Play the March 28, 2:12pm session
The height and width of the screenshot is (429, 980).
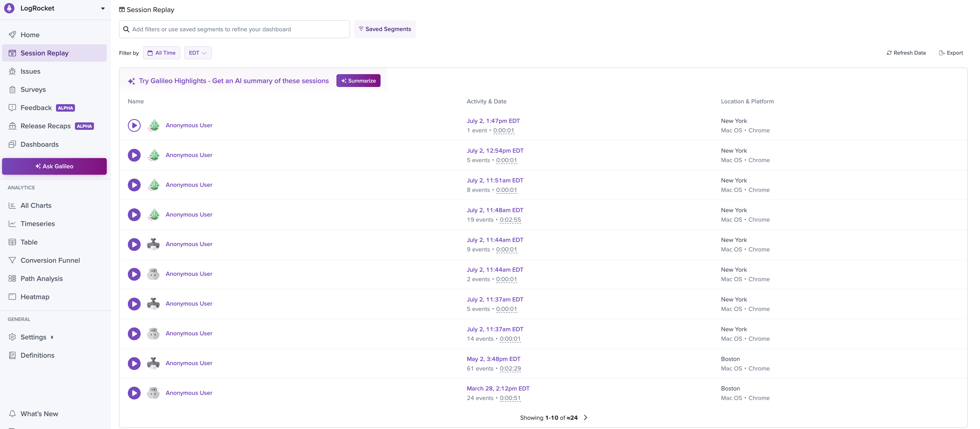(x=134, y=393)
